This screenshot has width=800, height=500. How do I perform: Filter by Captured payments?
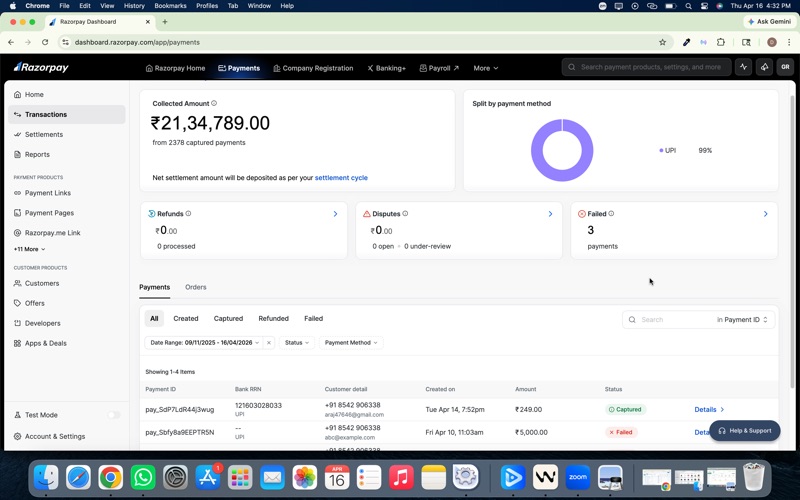(x=228, y=318)
